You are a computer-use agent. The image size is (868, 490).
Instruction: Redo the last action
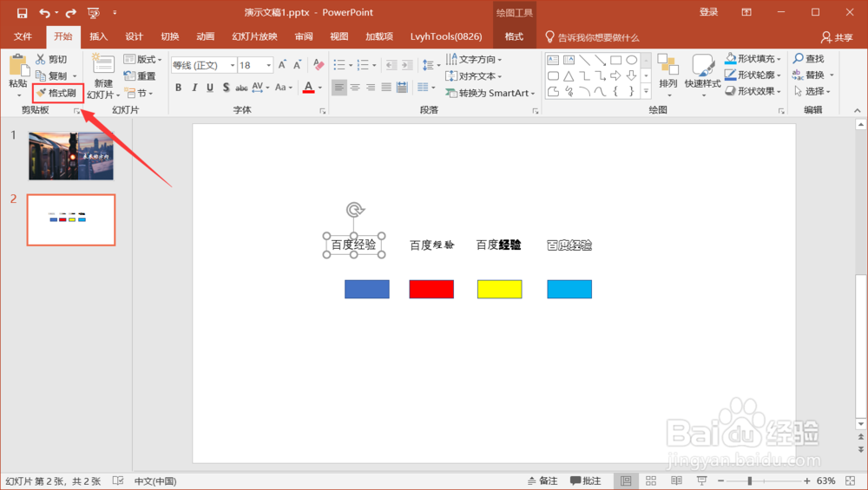coord(71,13)
